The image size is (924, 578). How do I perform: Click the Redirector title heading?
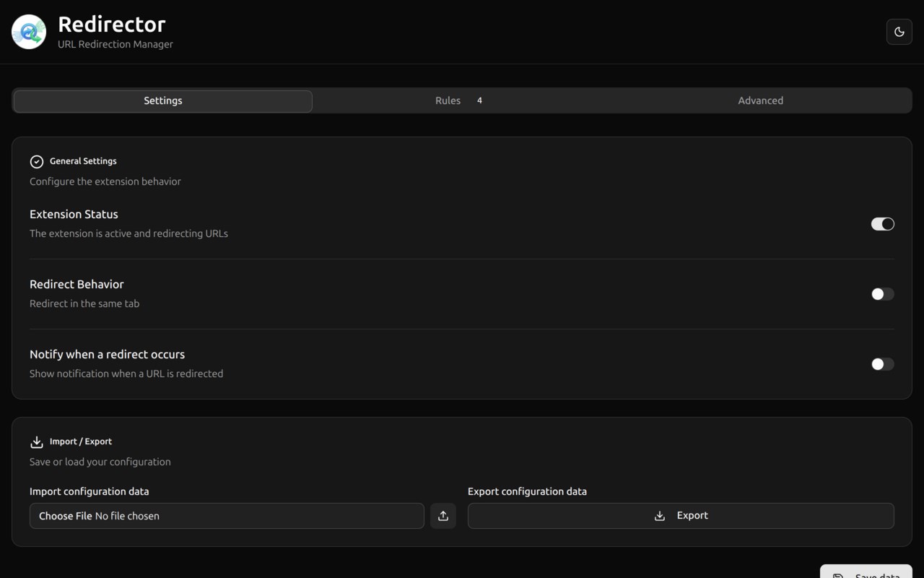112,25
